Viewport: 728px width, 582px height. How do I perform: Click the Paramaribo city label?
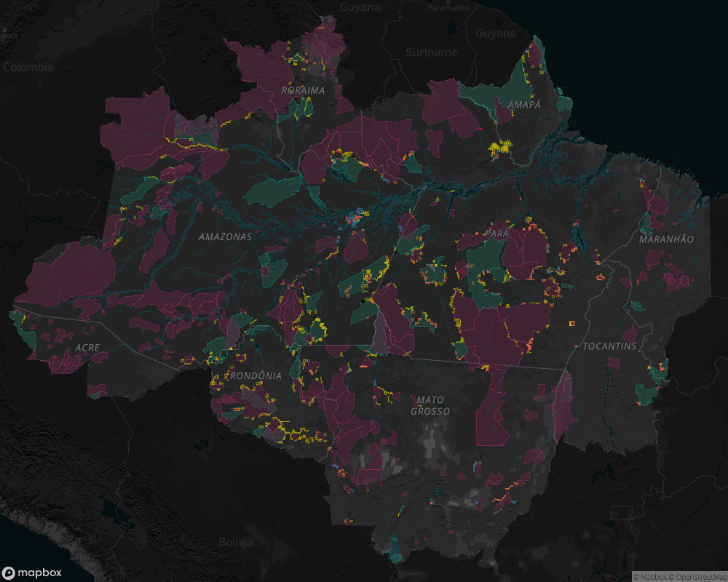coord(449,7)
